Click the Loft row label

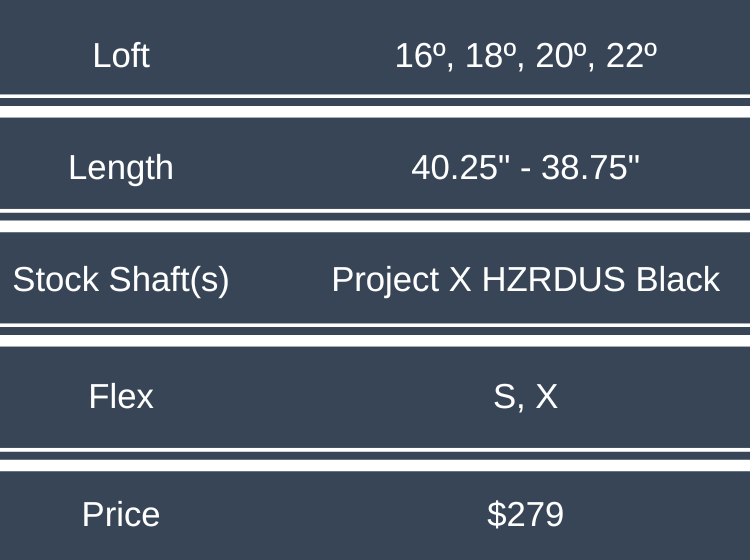tap(121, 55)
